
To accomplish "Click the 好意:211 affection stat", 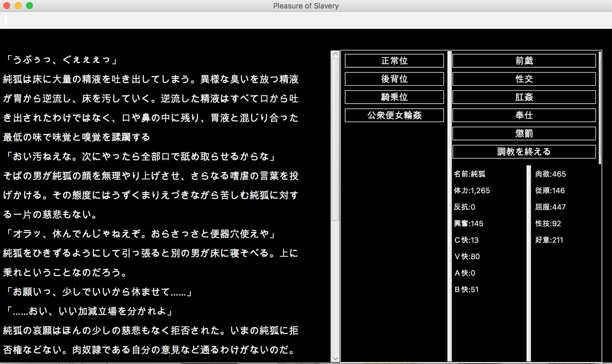I will [x=549, y=240].
